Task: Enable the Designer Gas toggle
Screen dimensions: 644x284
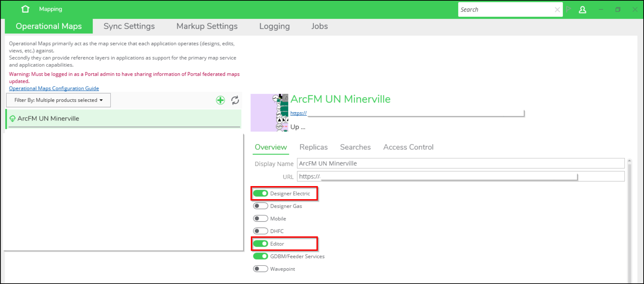Action: pyautogui.click(x=261, y=206)
